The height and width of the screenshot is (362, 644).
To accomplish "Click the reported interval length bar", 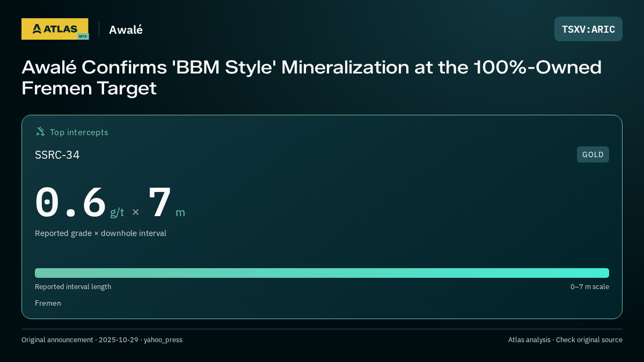I will (x=322, y=273).
